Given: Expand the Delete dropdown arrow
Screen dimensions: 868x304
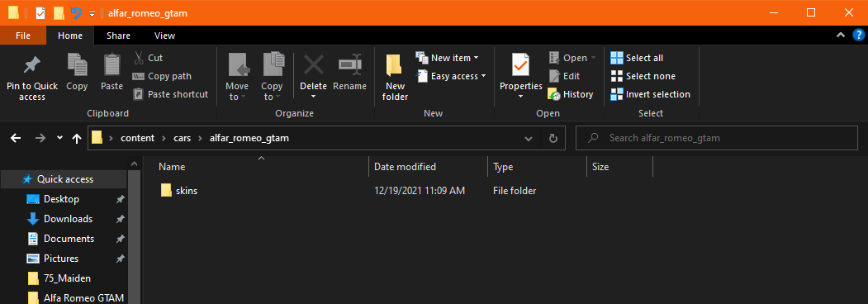Looking at the screenshot, I should [313, 97].
